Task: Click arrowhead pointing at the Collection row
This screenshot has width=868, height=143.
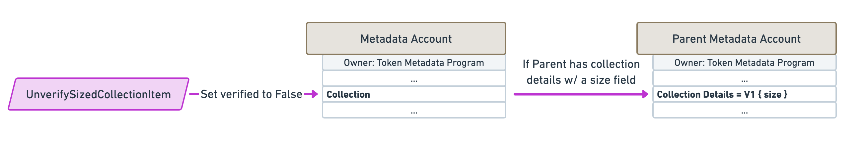Action: [x=314, y=94]
